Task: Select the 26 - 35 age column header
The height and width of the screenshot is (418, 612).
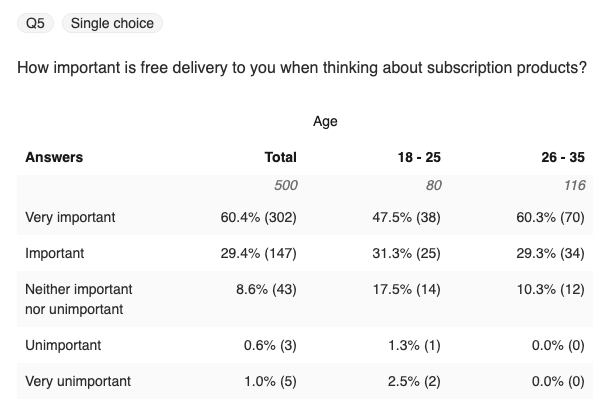Action: 563,157
